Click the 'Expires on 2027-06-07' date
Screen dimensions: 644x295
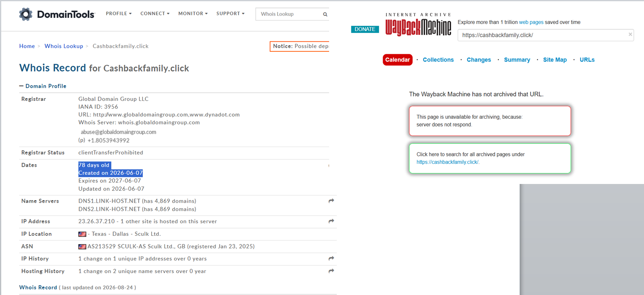[110, 181]
